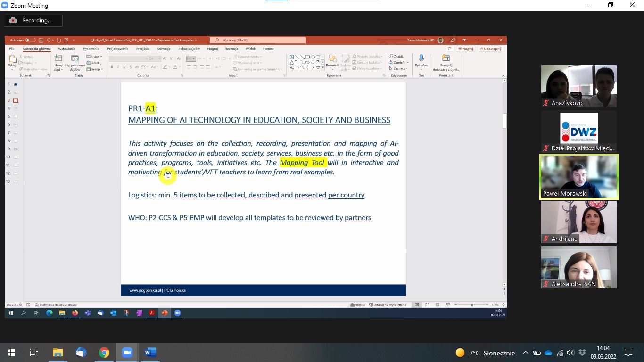This screenshot has height=362, width=644.
Task: Click the Nowy slajd icon
Action: [x=58, y=59]
